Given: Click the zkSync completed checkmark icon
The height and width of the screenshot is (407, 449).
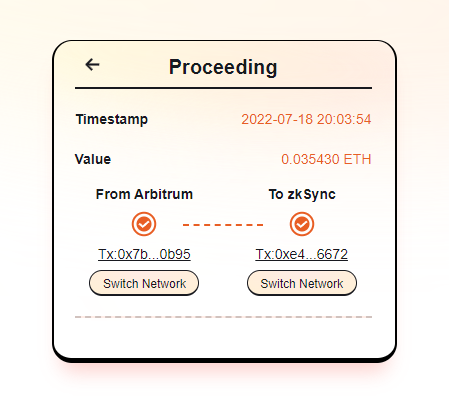Looking at the screenshot, I should tap(302, 224).
